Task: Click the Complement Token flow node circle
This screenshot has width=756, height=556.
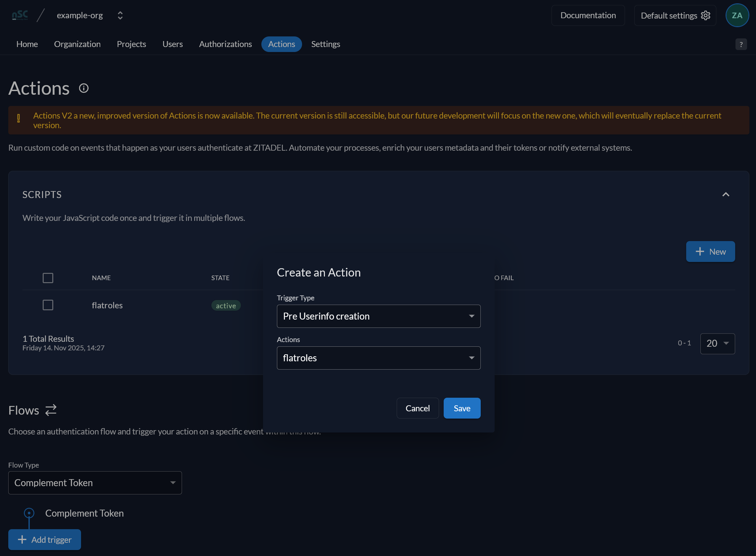Action: pyautogui.click(x=29, y=513)
